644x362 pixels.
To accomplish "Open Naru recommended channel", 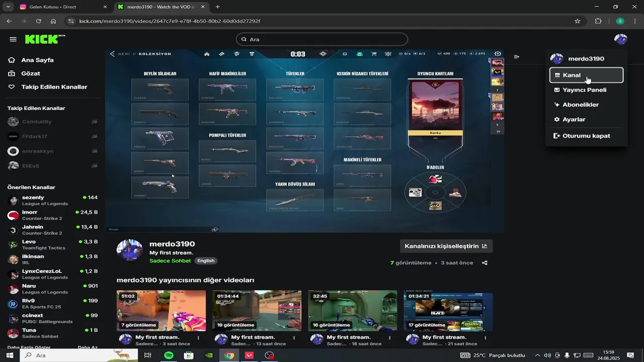I will click(x=52, y=289).
